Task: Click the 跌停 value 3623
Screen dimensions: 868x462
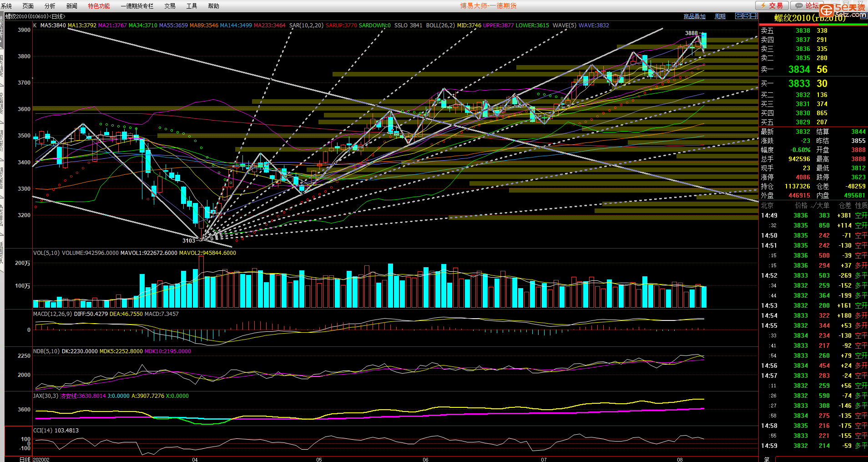Action: 858,178
